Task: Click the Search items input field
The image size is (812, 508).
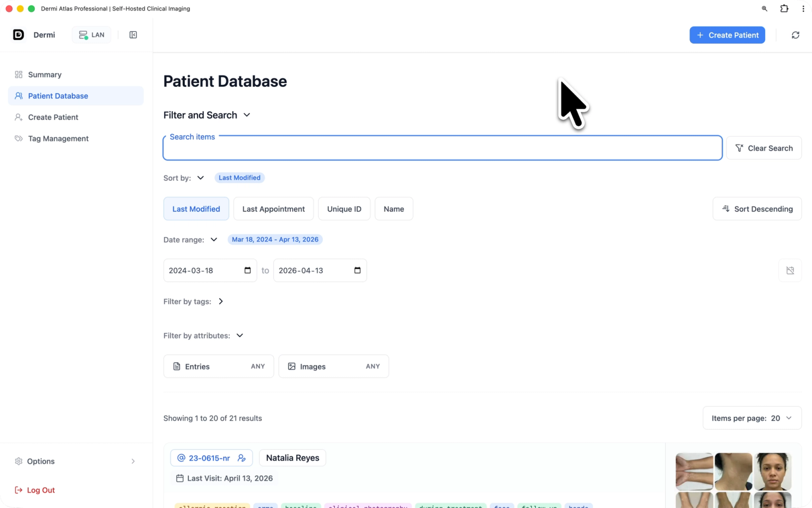Action: pos(443,148)
